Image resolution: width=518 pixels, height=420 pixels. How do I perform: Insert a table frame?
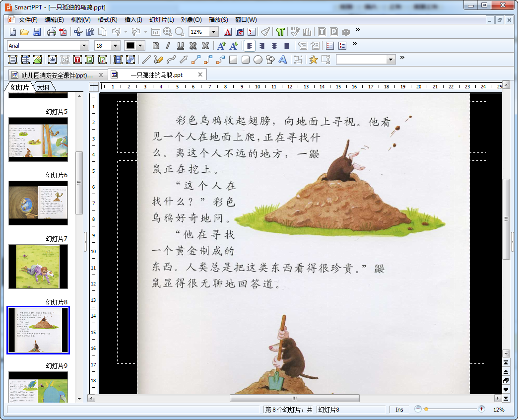pyautogui.click(x=25, y=60)
